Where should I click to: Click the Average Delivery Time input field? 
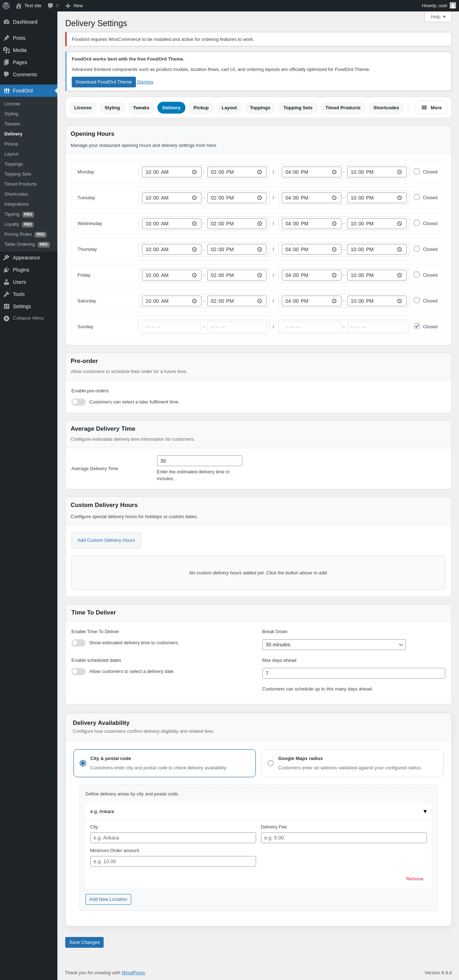coord(199,461)
